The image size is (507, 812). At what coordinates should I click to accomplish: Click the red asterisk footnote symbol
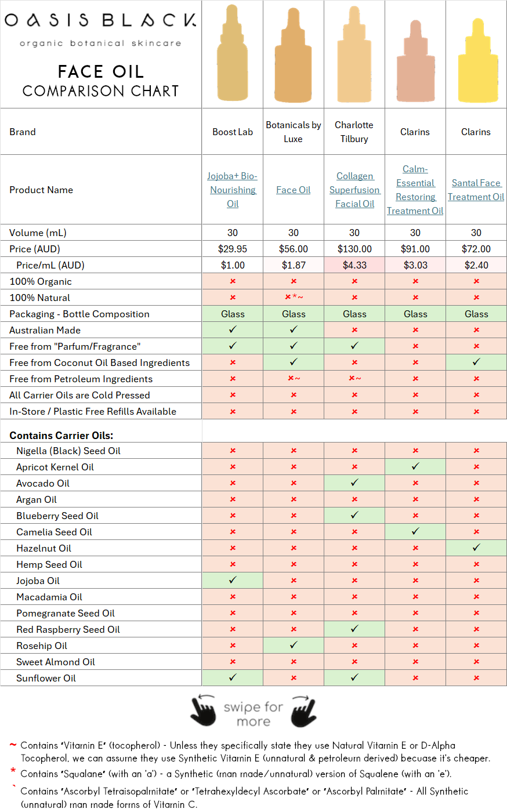click(x=13, y=771)
